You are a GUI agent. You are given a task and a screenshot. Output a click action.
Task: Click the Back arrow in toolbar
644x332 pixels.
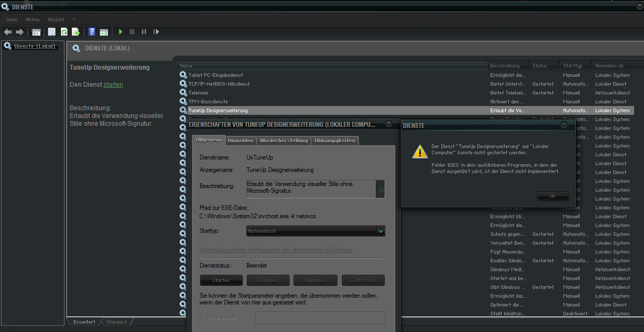click(8, 32)
